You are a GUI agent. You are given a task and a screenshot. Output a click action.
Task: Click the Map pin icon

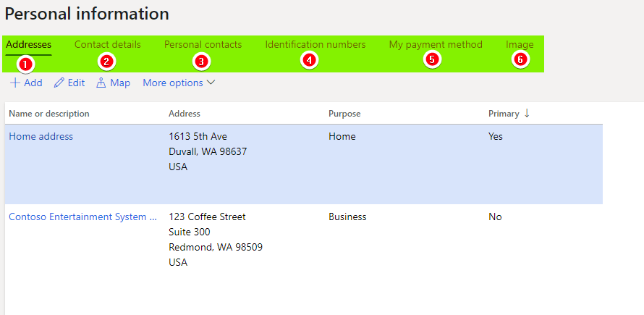(101, 83)
